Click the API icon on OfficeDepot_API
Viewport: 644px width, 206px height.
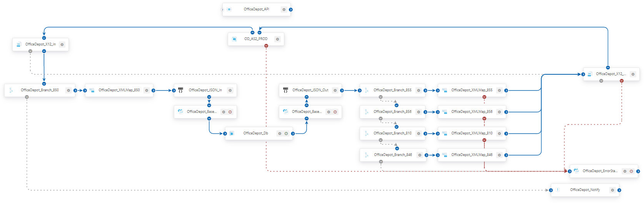tap(229, 10)
